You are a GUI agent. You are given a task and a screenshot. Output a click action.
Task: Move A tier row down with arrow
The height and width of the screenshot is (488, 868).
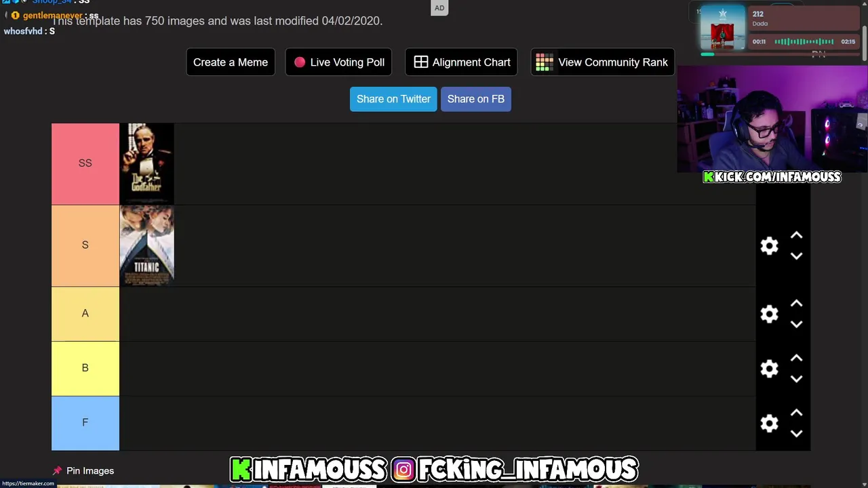coord(797,324)
